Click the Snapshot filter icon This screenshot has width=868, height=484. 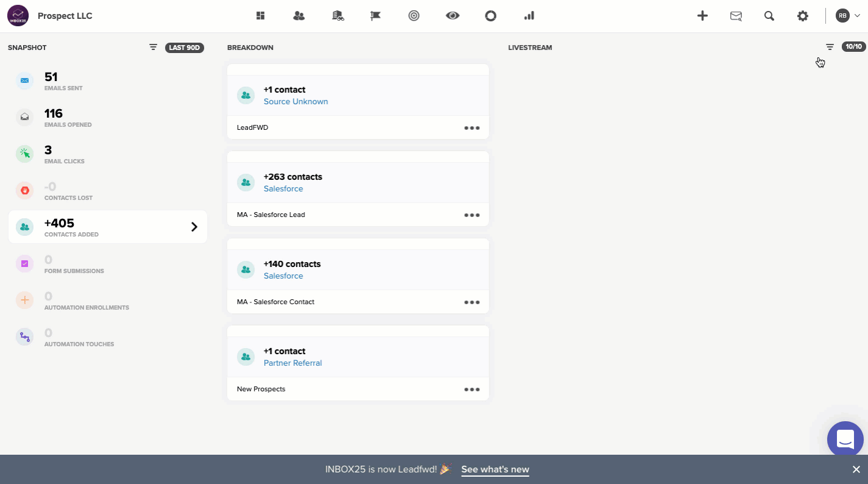[x=153, y=47]
